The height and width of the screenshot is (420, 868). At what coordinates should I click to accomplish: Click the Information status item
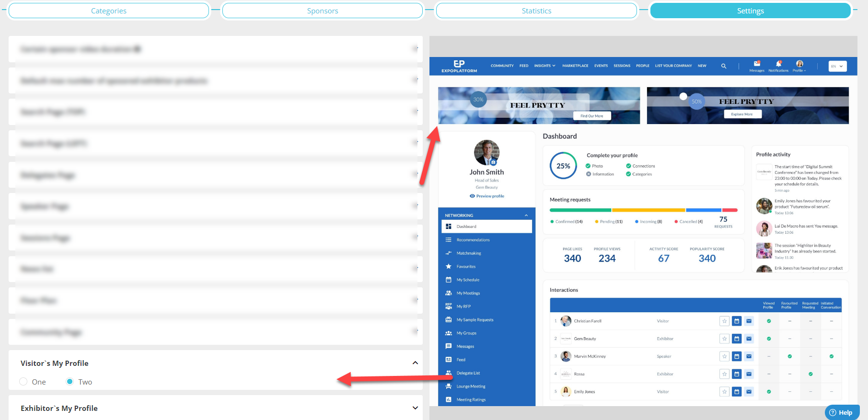[x=600, y=174]
